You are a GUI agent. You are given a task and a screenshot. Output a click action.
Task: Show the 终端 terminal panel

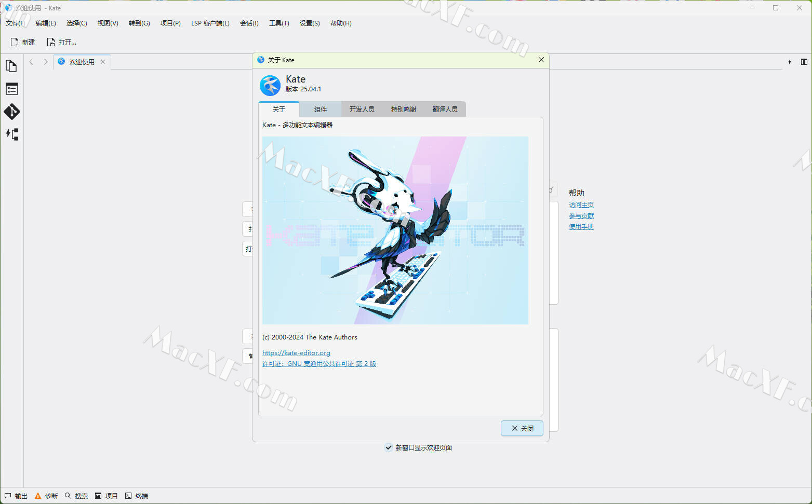[x=137, y=496]
